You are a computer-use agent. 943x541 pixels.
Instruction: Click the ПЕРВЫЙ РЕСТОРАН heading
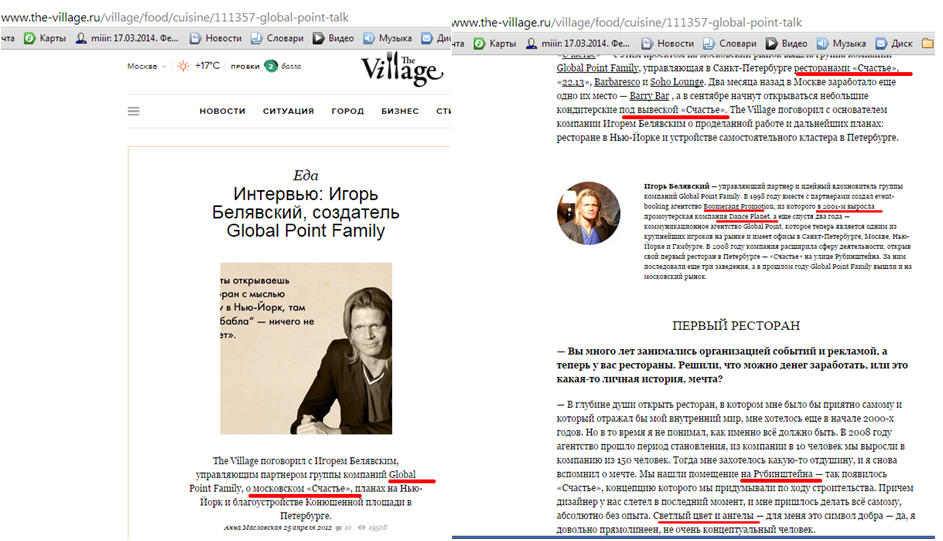[x=736, y=326]
